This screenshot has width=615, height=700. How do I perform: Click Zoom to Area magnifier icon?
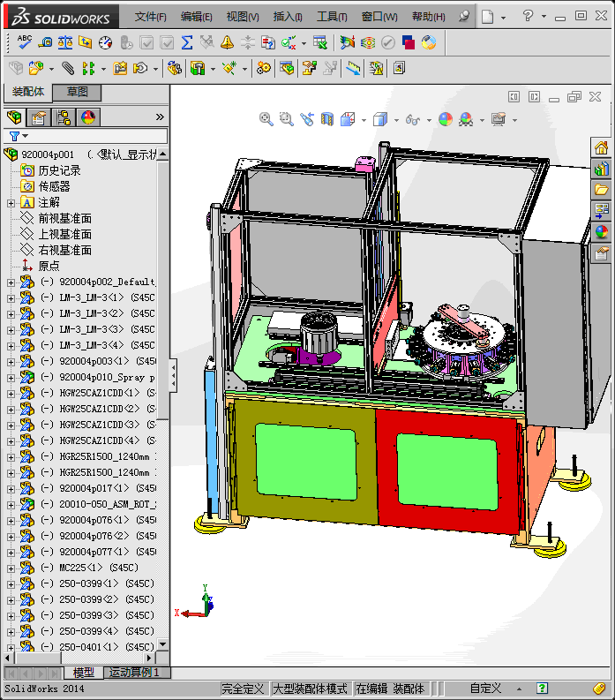tap(286, 119)
